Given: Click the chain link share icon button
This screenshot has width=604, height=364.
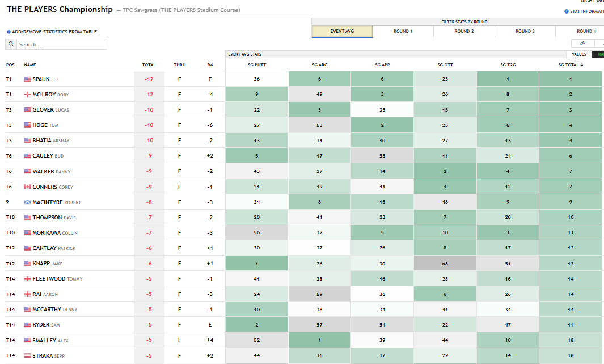Looking at the screenshot, I should 582,43.
